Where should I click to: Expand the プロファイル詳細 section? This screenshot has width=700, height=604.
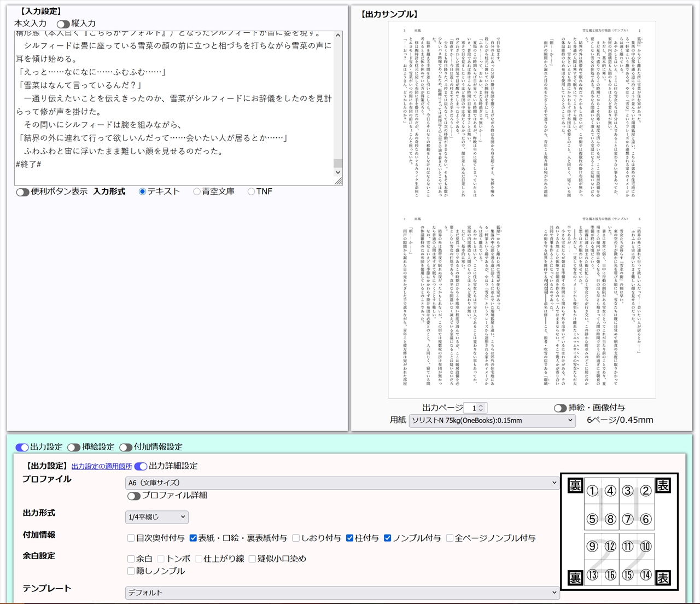133,496
